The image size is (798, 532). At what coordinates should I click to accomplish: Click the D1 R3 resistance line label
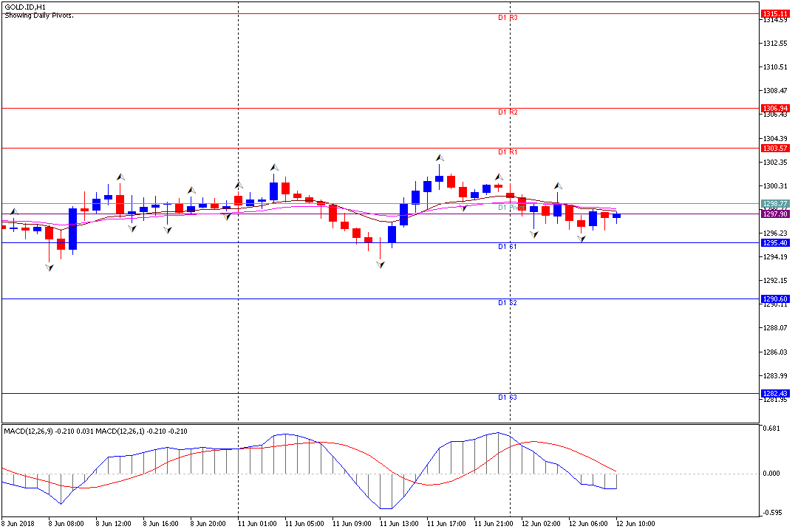(507, 17)
